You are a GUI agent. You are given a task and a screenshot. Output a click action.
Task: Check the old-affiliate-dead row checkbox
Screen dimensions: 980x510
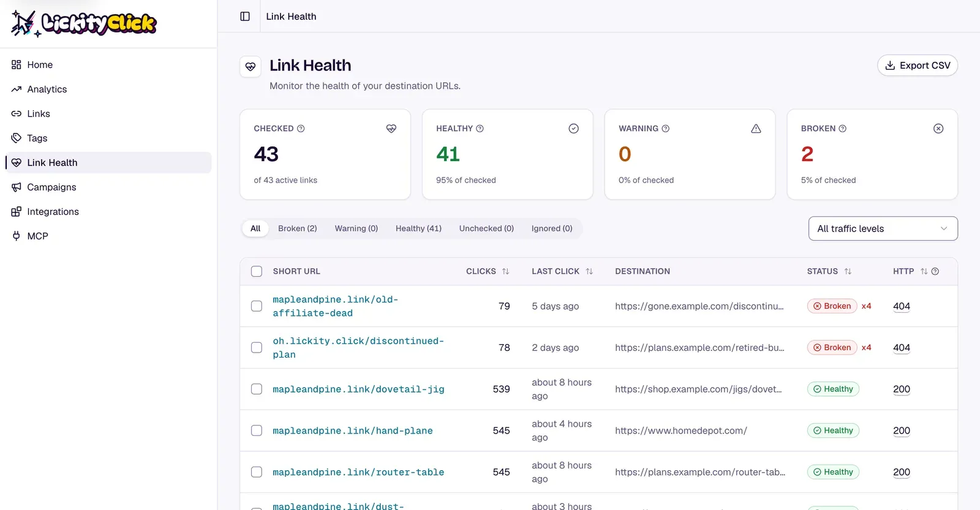click(257, 306)
